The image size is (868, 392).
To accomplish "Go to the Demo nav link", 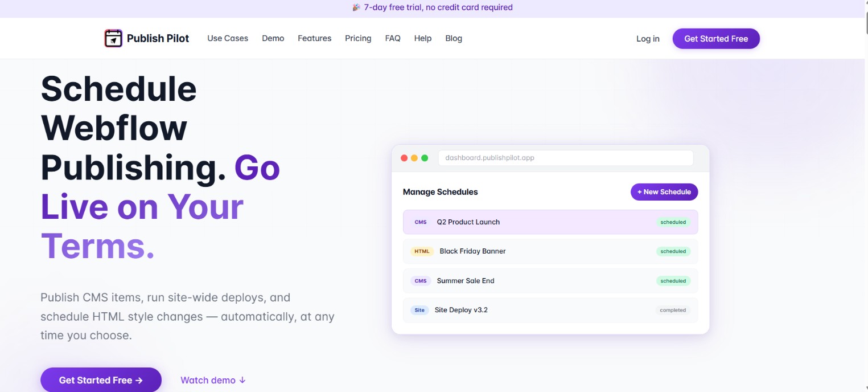I will tap(273, 38).
